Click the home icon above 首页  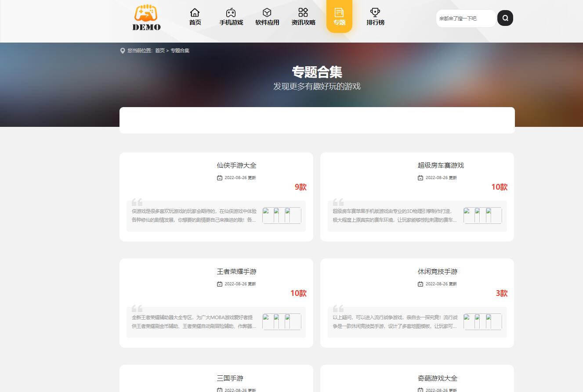click(195, 13)
